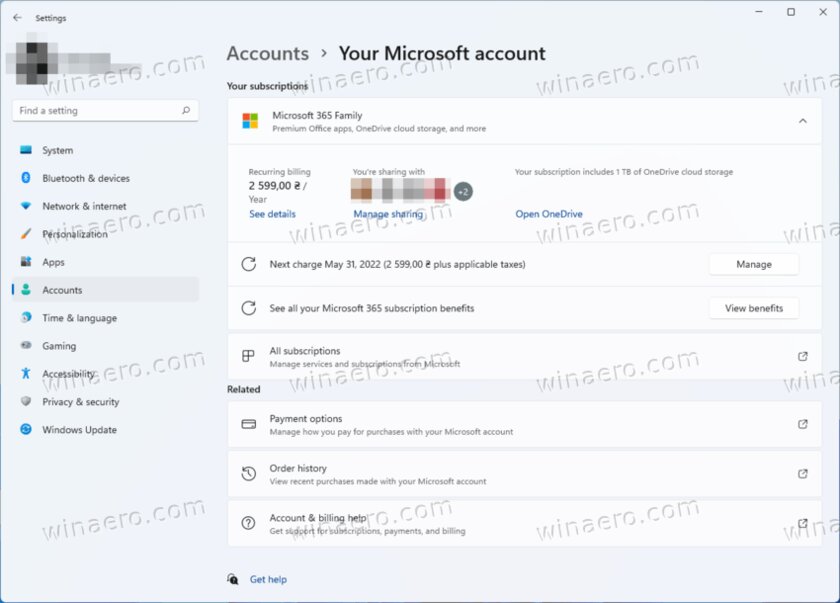
Task: Click the Accounts breadcrumb
Action: pos(267,54)
